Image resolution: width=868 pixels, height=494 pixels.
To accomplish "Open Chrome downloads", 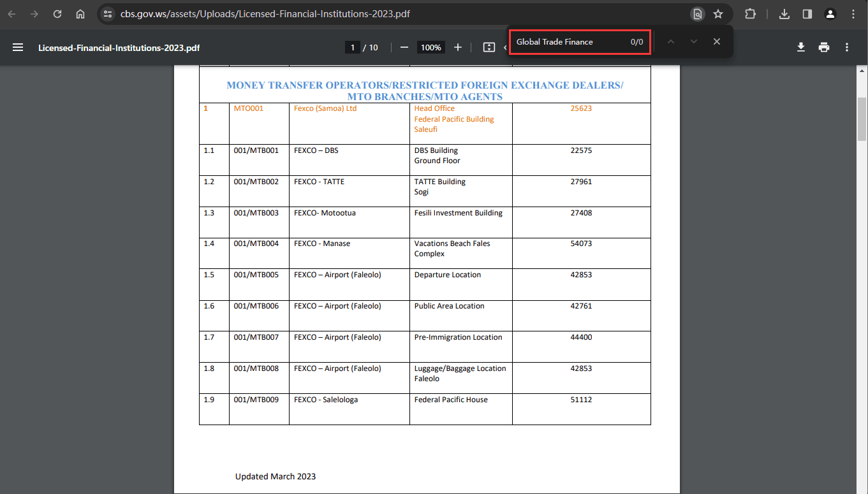I will 784,14.
